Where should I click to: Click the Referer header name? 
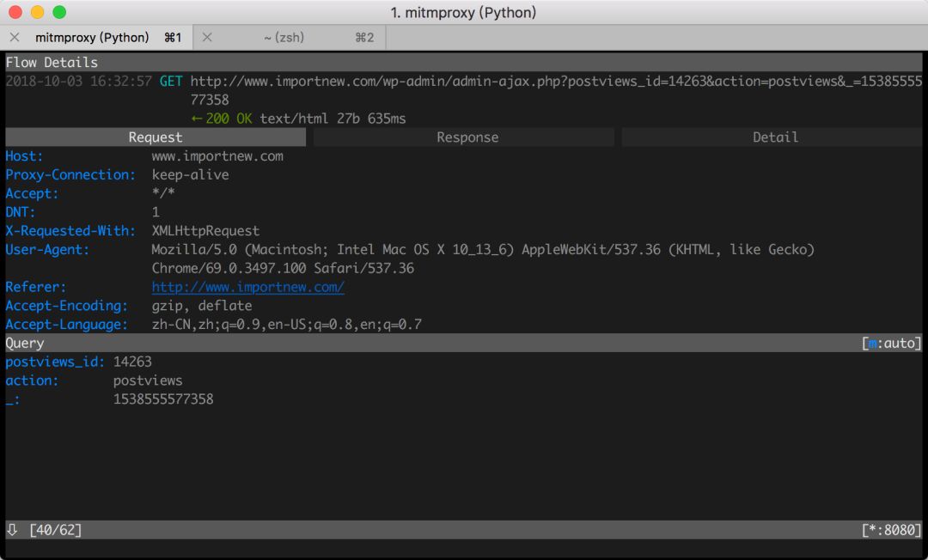pyautogui.click(x=36, y=288)
